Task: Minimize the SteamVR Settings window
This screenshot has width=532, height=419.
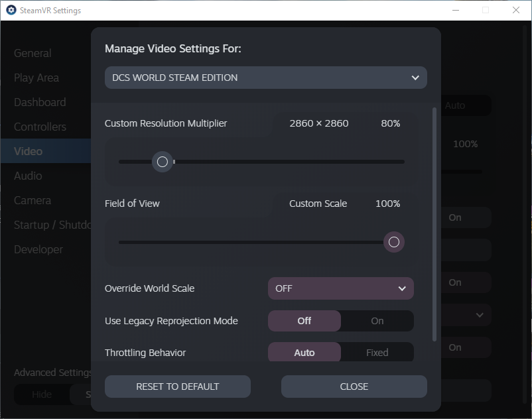Action: tap(456, 10)
